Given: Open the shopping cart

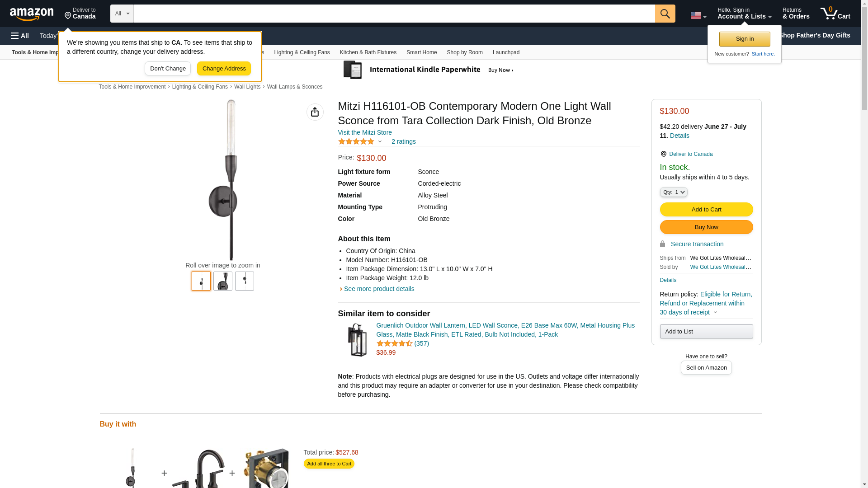Looking at the screenshot, I should point(835,14).
